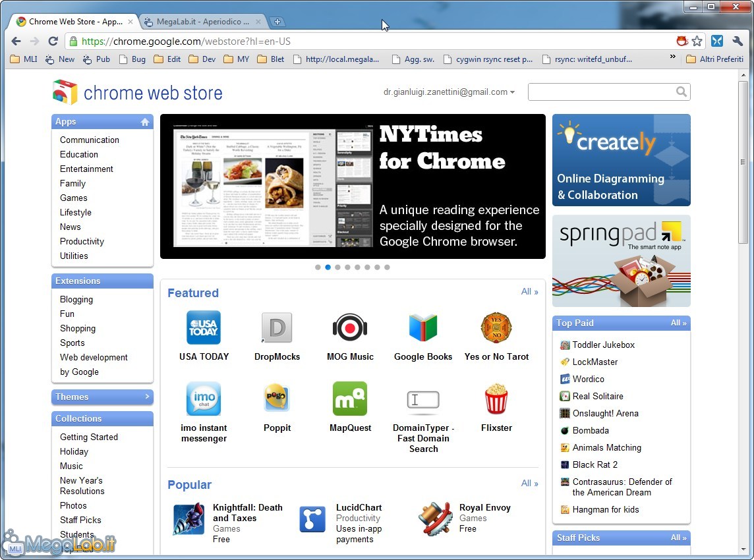Viewport: 754px width, 560px height.
Task: Open the MLI bookmarks folder
Action: (24, 59)
